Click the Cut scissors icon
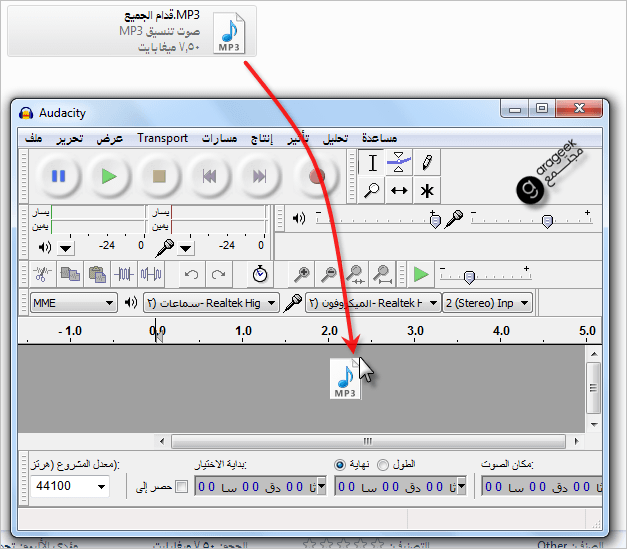Image resolution: width=627 pixels, height=549 pixels. coord(42,274)
